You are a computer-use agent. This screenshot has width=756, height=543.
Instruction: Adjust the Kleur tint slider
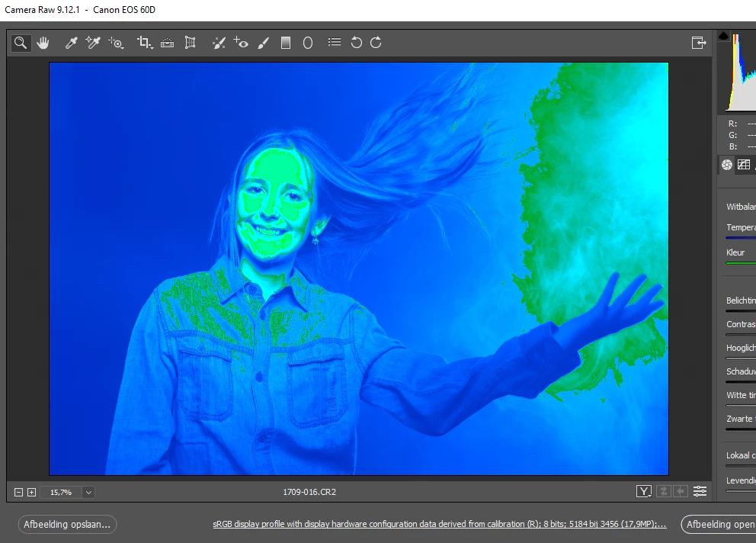tap(741, 263)
